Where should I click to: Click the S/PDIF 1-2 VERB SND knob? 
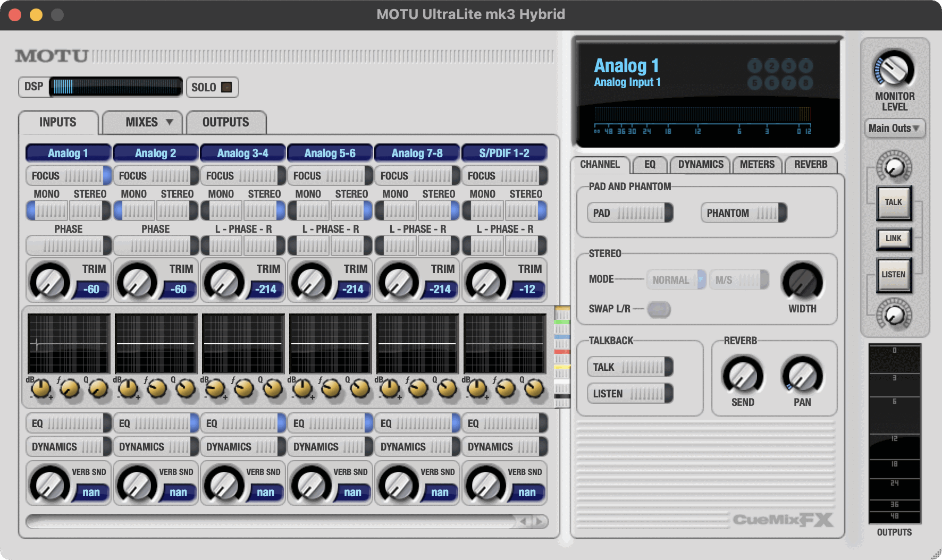click(486, 485)
